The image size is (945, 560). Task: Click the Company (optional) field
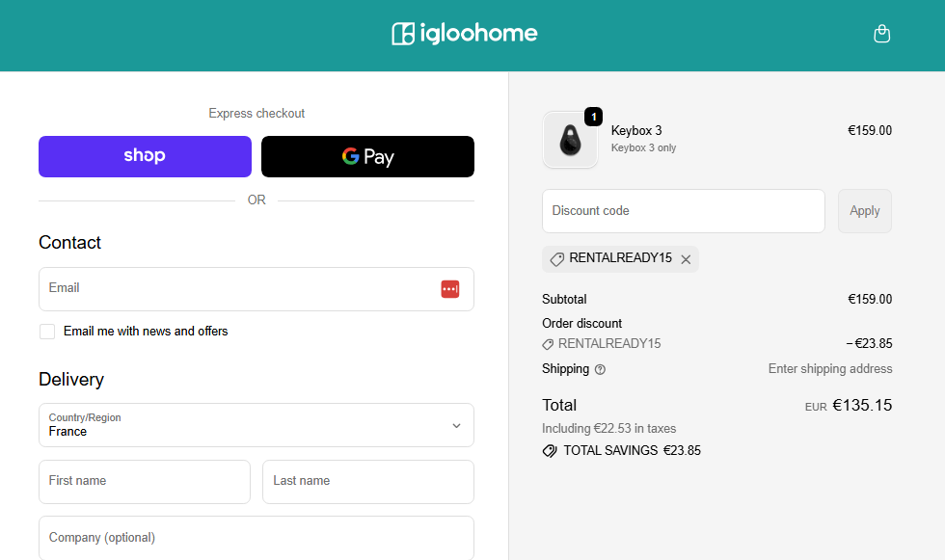(256, 538)
